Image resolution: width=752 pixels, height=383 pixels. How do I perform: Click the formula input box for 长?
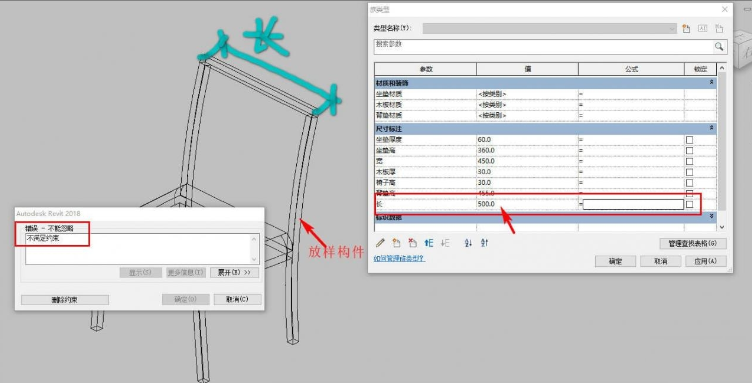coord(633,204)
